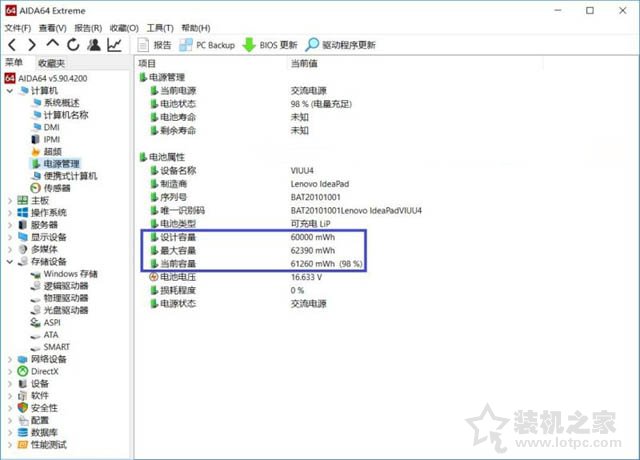This screenshot has height=460, width=640.
Task: Click the Back navigation arrow
Action: click(x=14, y=45)
